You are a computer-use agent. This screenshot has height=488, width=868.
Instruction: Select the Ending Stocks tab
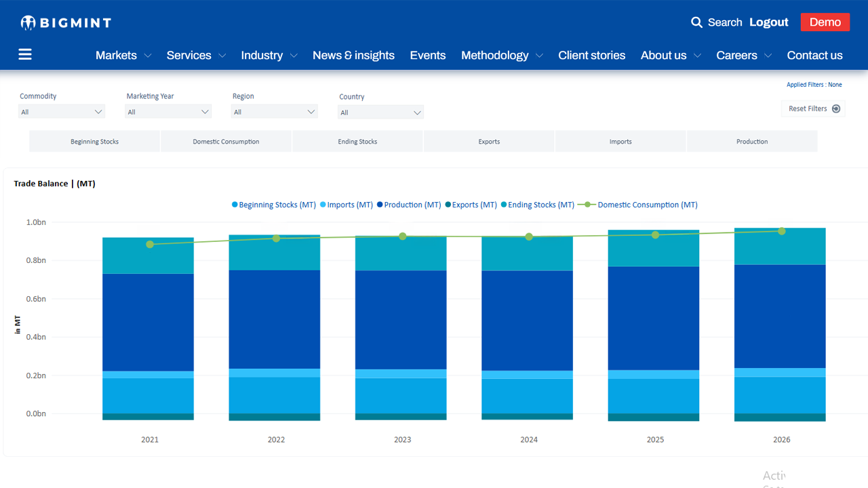pos(357,142)
